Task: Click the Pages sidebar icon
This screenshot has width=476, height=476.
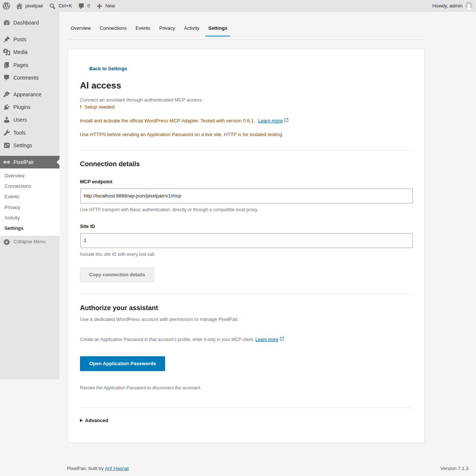Action: [x=7, y=65]
